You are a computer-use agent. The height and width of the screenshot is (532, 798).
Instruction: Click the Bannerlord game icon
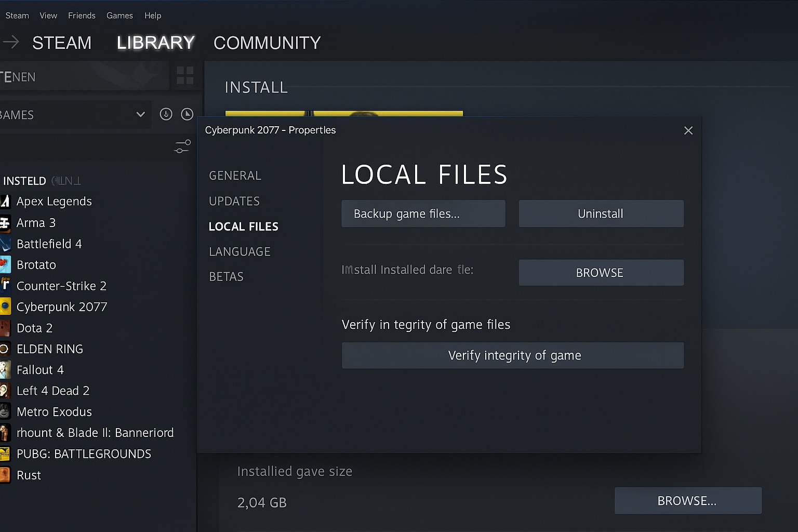[x=5, y=433]
